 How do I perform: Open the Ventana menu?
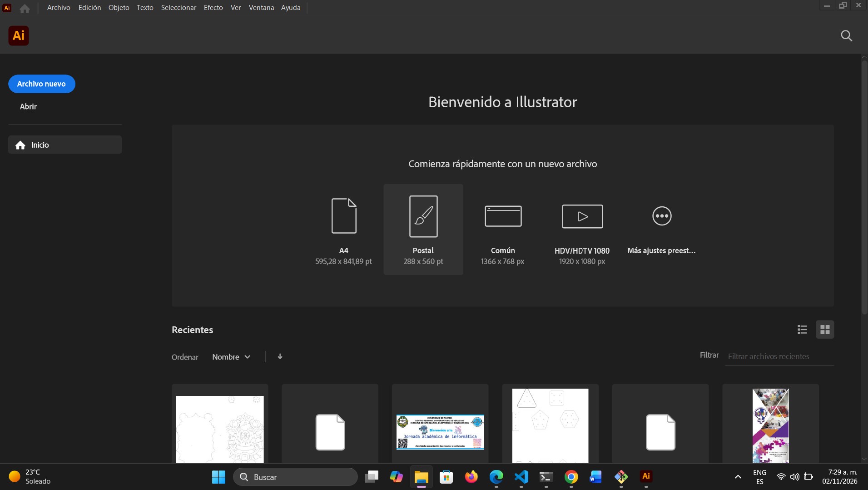click(x=261, y=8)
